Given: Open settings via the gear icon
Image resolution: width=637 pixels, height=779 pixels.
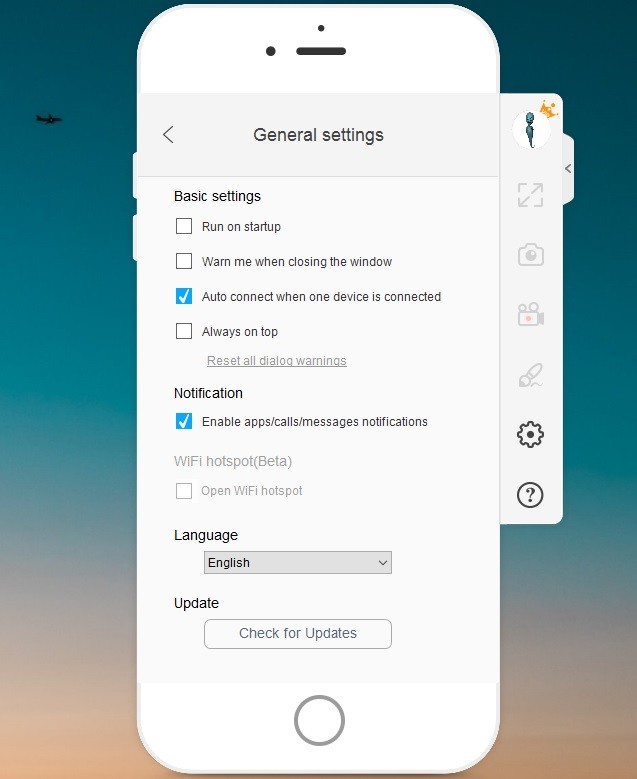Looking at the screenshot, I should (530, 435).
